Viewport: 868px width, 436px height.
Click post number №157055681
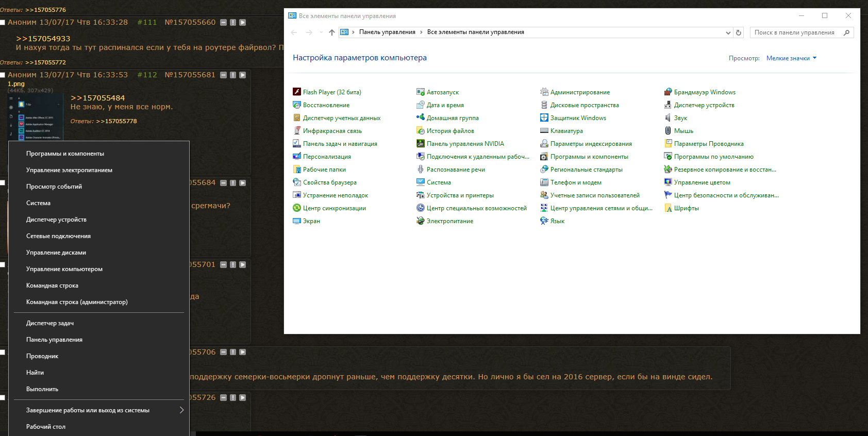coord(190,75)
